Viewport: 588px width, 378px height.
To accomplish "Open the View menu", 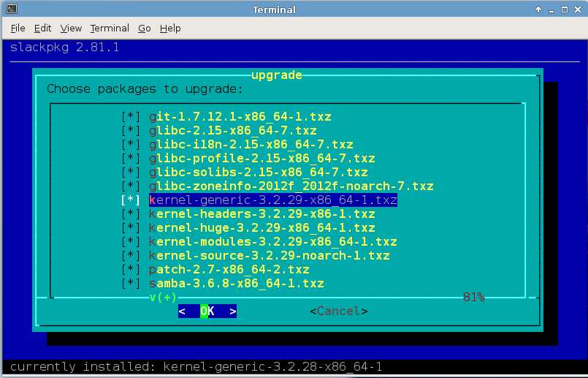I will (71, 29).
